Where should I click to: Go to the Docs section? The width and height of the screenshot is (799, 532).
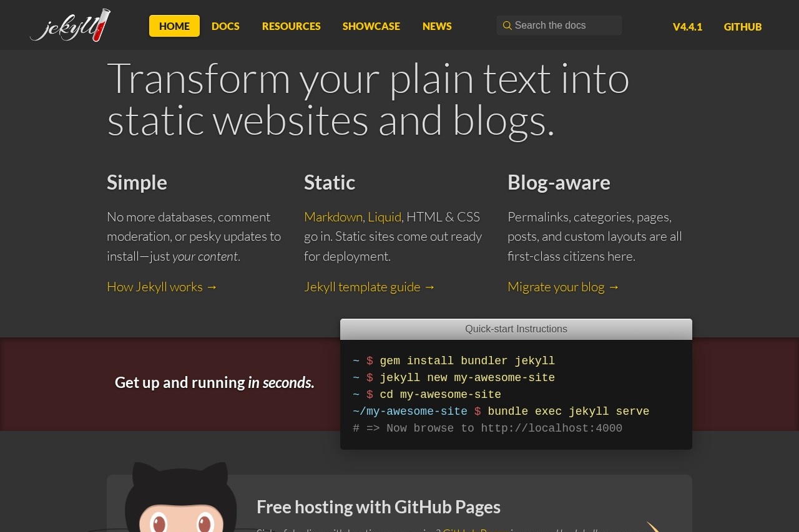click(x=225, y=26)
